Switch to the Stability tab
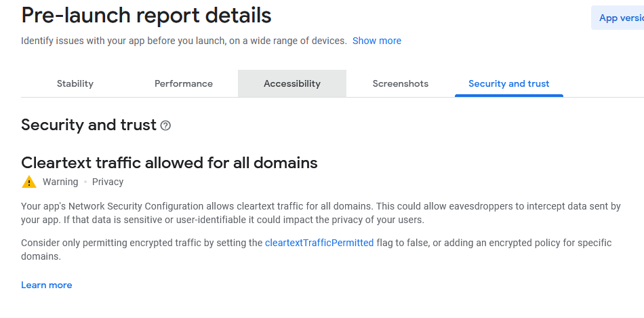The height and width of the screenshot is (318, 644). (x=75, y=84)
